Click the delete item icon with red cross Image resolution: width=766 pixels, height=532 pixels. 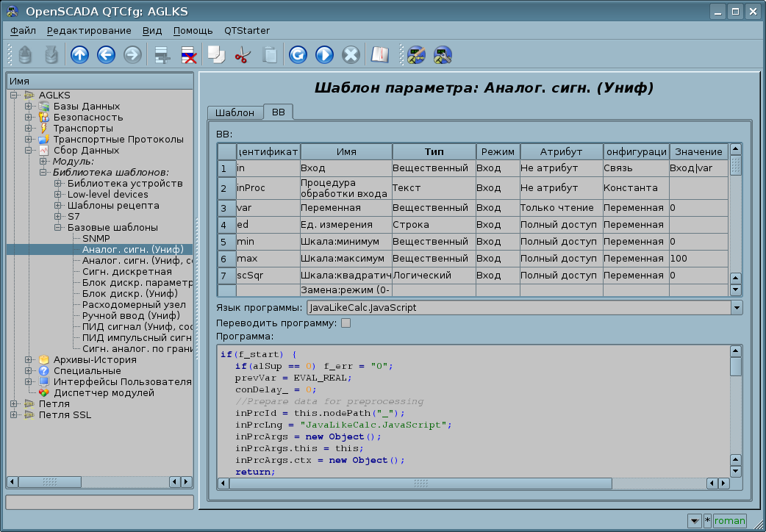(x=188, y=55)
